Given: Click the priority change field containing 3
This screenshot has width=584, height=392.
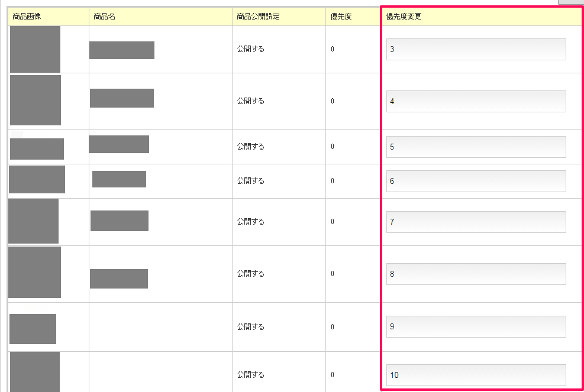Looking at the screenshot, I should click(476, 49).
